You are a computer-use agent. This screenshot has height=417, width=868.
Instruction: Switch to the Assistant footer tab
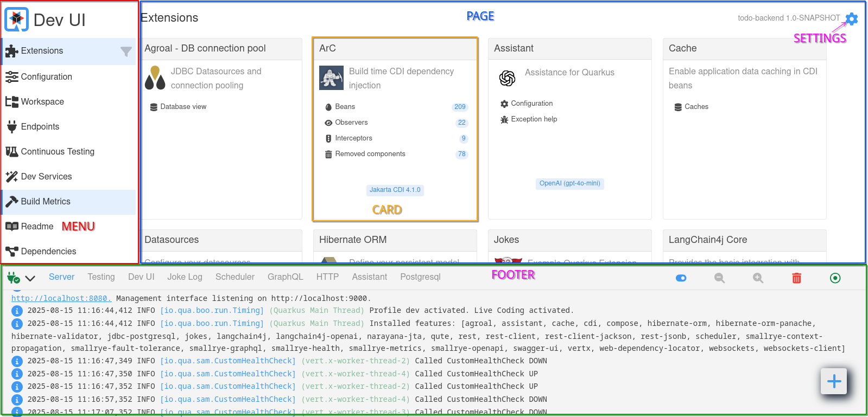tap(370, 277)
